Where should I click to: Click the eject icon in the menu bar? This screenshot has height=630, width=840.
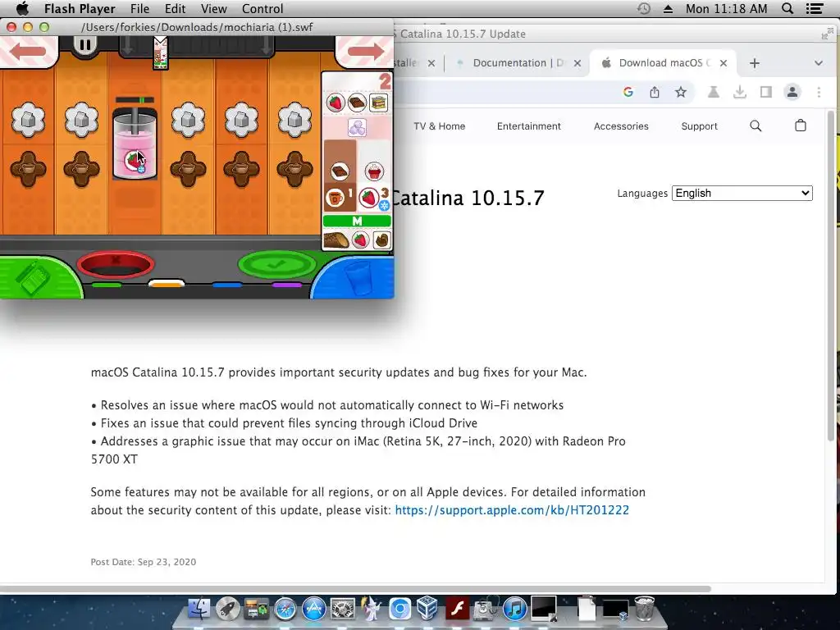pyautogui.click(x=668, y=8)
